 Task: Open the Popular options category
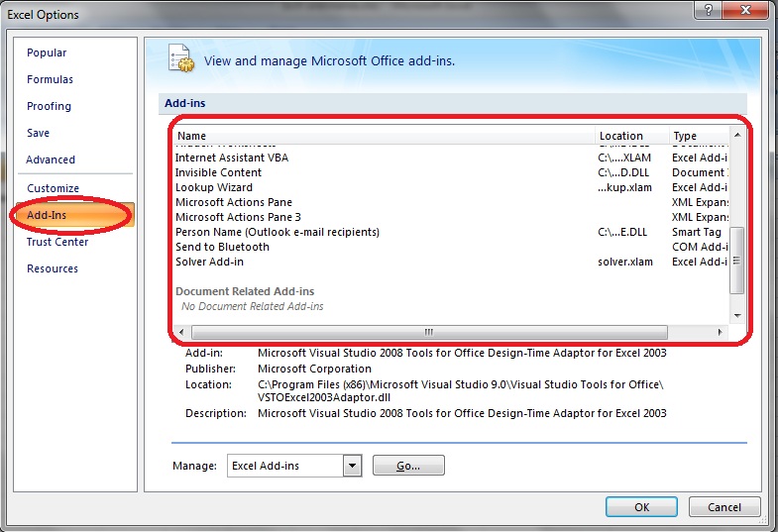47,53
